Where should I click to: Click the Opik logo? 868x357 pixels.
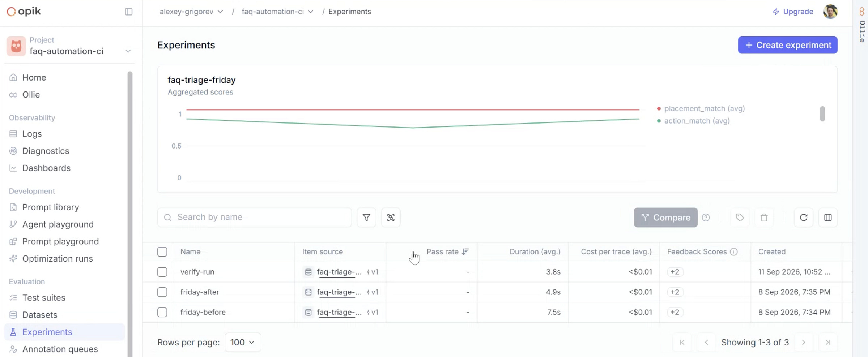click(24, 12)
